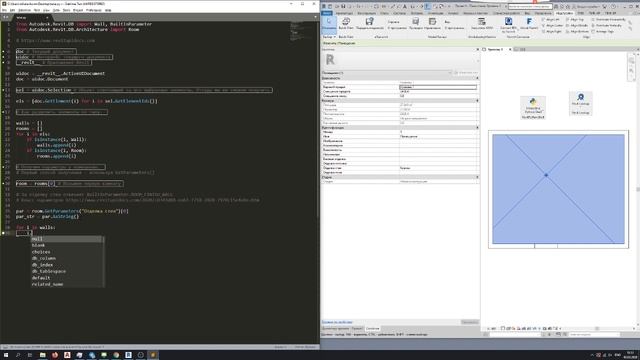Open File Explorer from the taskbar
Screen dimensions: 640x360
click(x=42, y=355)
